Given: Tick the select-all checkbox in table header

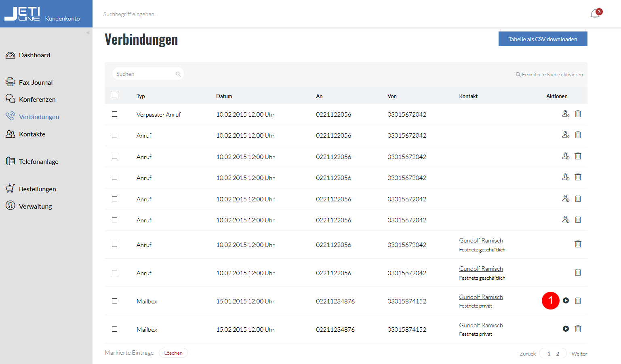Looking at the screenshot, I should click(114, 96).
